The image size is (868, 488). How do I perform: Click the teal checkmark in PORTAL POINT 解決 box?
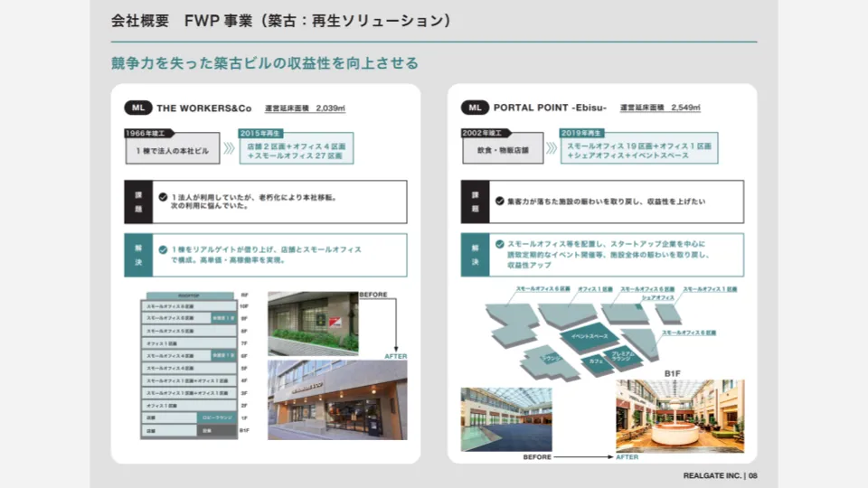click(499, 244)
